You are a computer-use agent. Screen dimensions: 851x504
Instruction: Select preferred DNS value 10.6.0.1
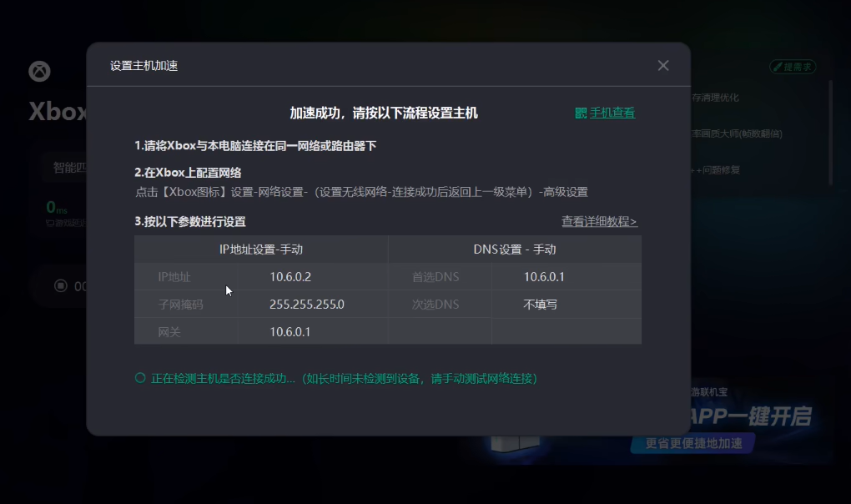tap(544, 277)
